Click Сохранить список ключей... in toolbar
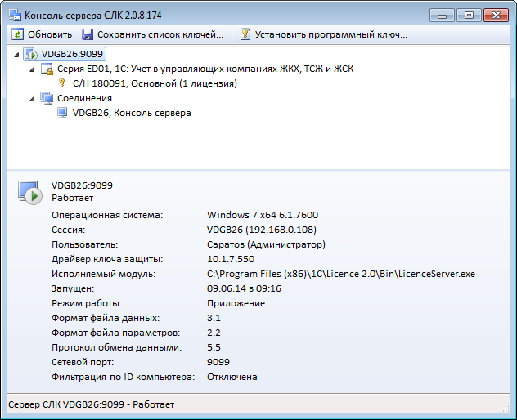The width and height of the screenshot is (517, 420). click(153, 34)
